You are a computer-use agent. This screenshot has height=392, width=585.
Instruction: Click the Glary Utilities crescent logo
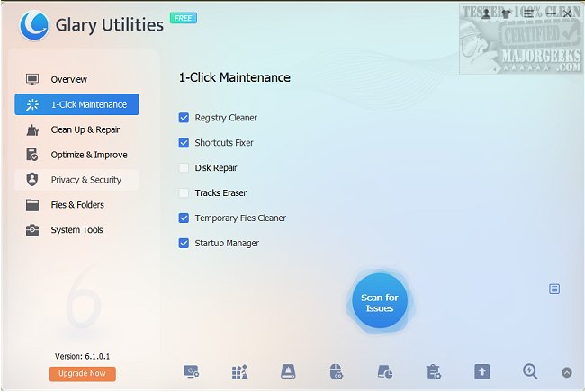coord(34,25)
